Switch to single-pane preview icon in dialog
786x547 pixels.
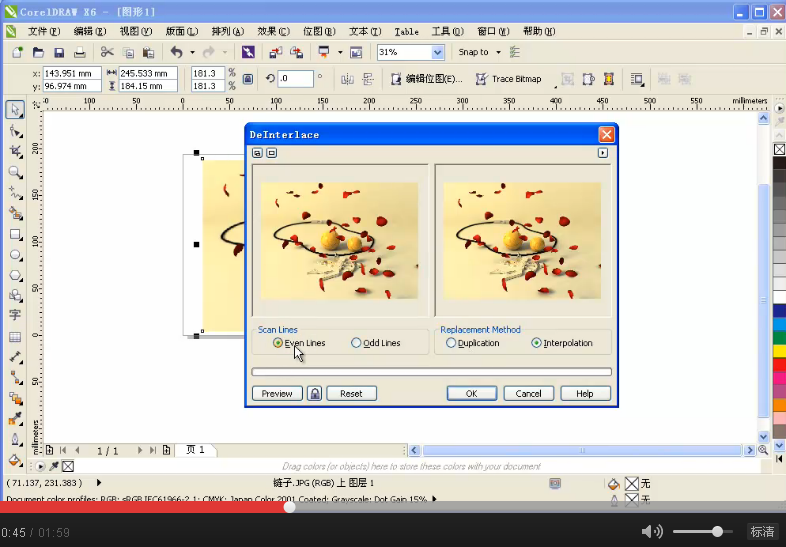[x=272, y=153]
